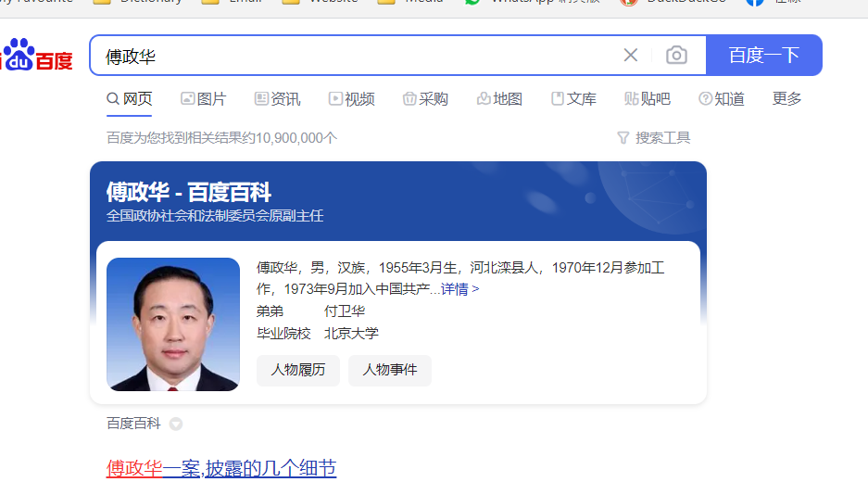Screen dimensions: 868x482
Task: Expand the 更多 more options
Action: (786, 98)
